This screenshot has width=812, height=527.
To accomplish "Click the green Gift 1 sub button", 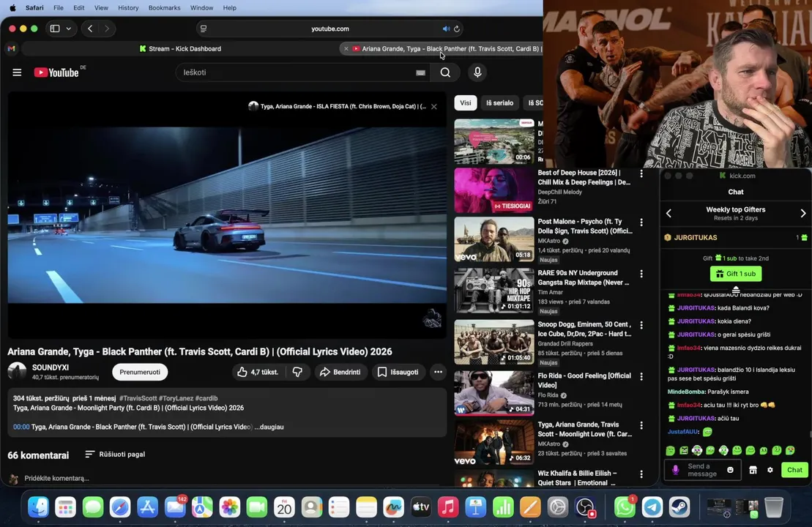I will click(736, 274).
